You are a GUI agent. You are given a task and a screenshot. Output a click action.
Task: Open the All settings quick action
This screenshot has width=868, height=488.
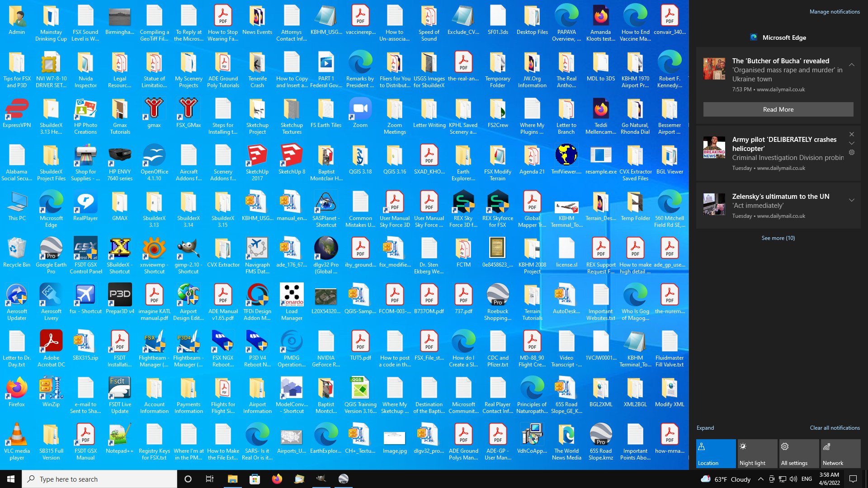[799, 453]
